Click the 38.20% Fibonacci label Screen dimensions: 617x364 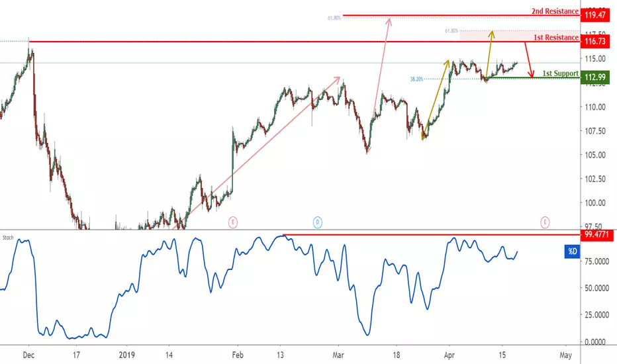point(416,79)
